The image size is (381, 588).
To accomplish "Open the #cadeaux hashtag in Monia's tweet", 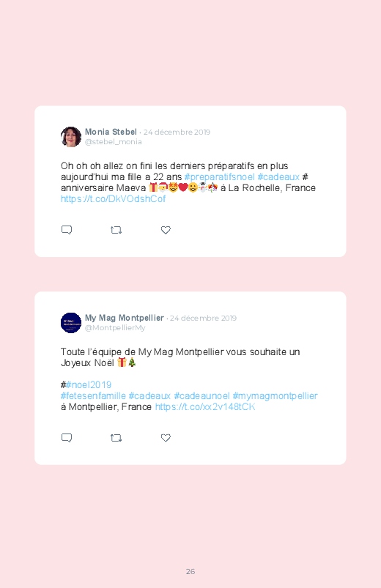I will (278, 177).
